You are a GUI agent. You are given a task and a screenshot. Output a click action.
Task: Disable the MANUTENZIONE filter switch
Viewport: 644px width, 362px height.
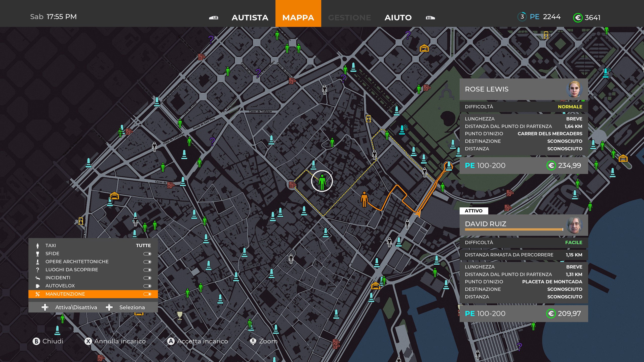(147, 294)
